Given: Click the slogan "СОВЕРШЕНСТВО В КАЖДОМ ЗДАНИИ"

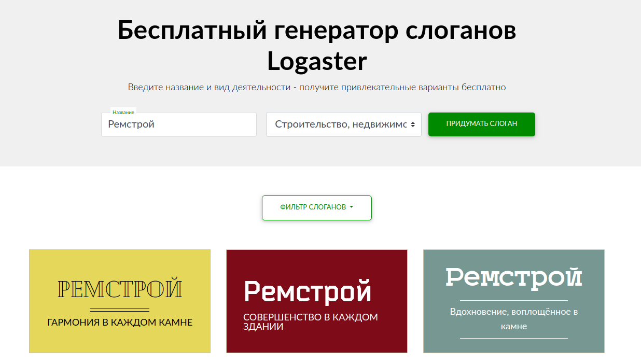Looking at the screenshot, I should [310, 322].
